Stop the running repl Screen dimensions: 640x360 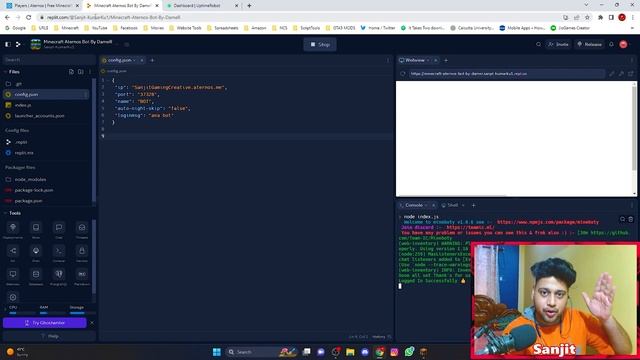click(320, 44)
